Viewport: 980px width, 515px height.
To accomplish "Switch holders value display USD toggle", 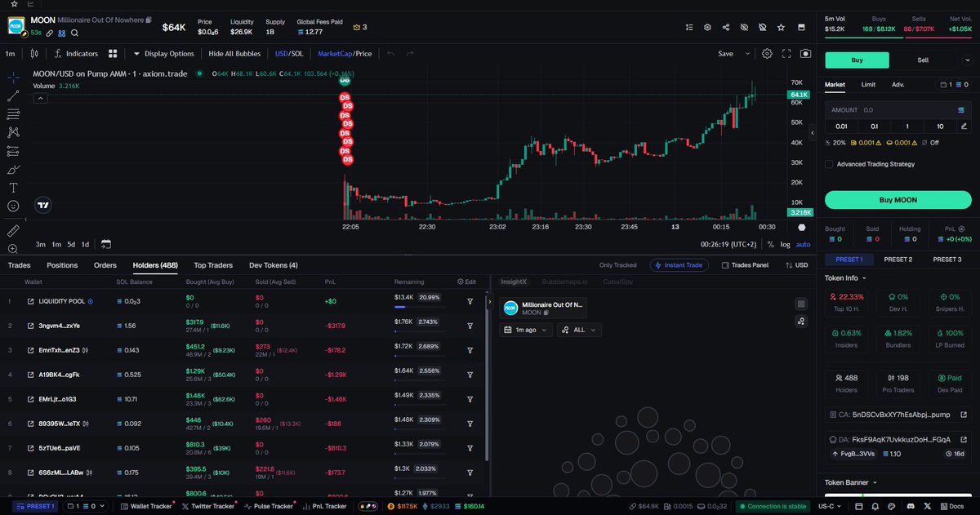I will pyautogui.click(x=795, y=265).
